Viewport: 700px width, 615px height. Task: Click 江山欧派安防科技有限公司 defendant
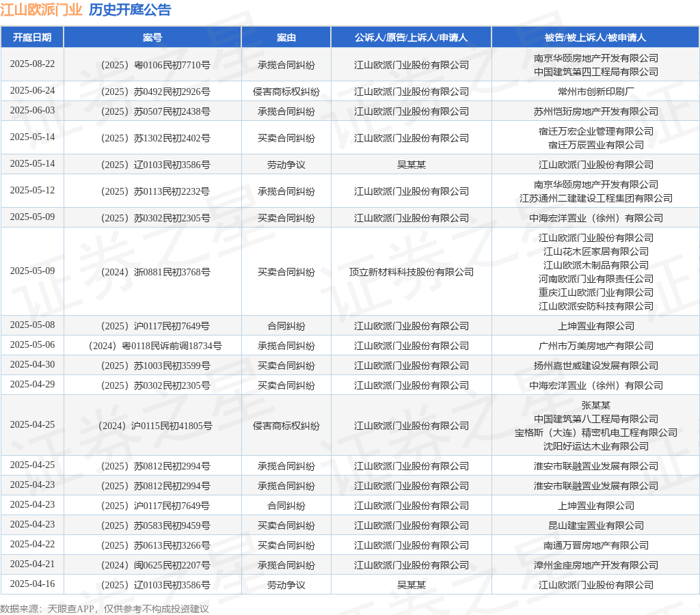pos(596,306)
